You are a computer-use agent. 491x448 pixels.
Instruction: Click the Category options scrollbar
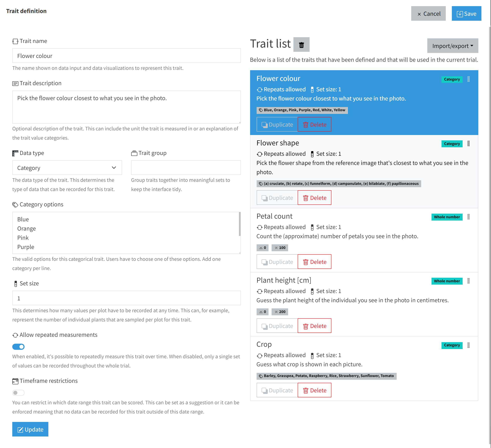tap(239, 224)
